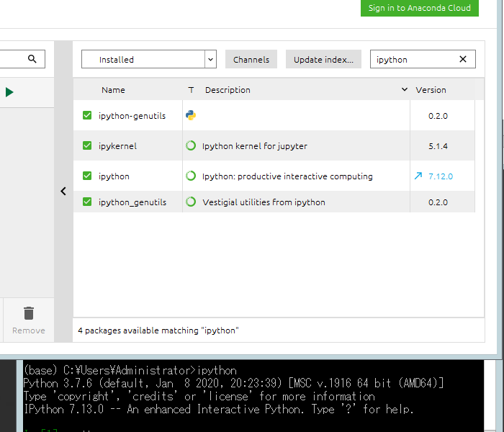Image resolution: width=504 pixels, height=432 pixels.
Task: Click the Update index... button
Action: coord(323,60)
